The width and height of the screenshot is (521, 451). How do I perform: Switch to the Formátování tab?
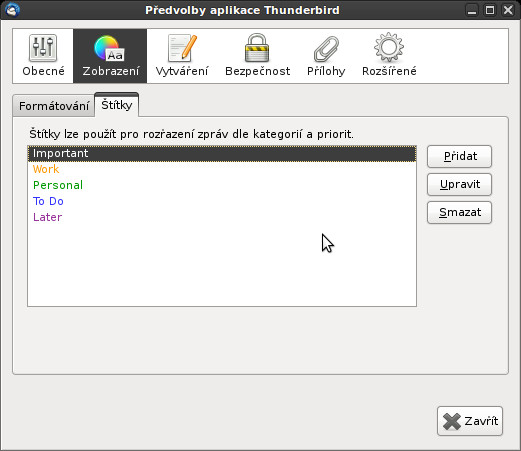click(54, 106)
